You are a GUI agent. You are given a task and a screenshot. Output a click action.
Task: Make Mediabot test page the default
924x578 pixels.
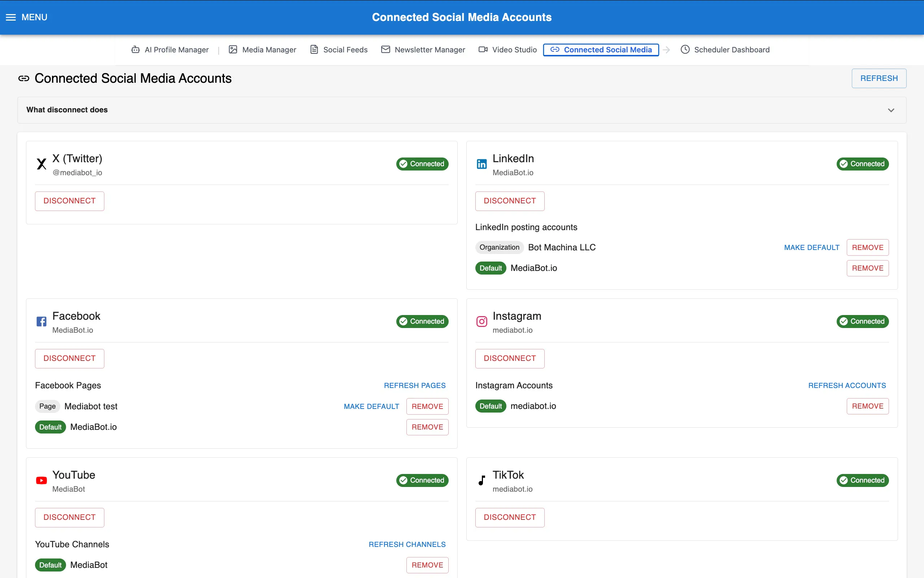click(x=371, y=406)
